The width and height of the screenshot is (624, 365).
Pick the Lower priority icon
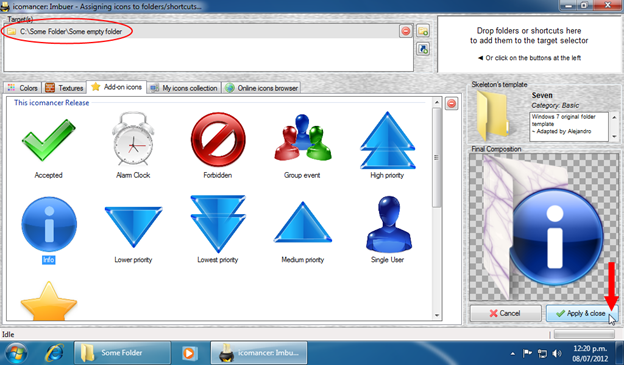point(133,226)
